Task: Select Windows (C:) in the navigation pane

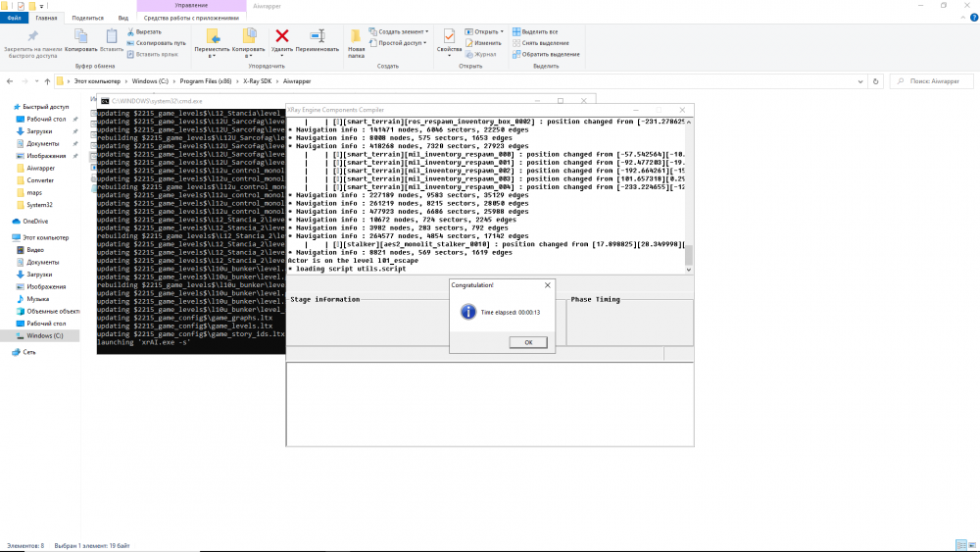Action: 45,335
